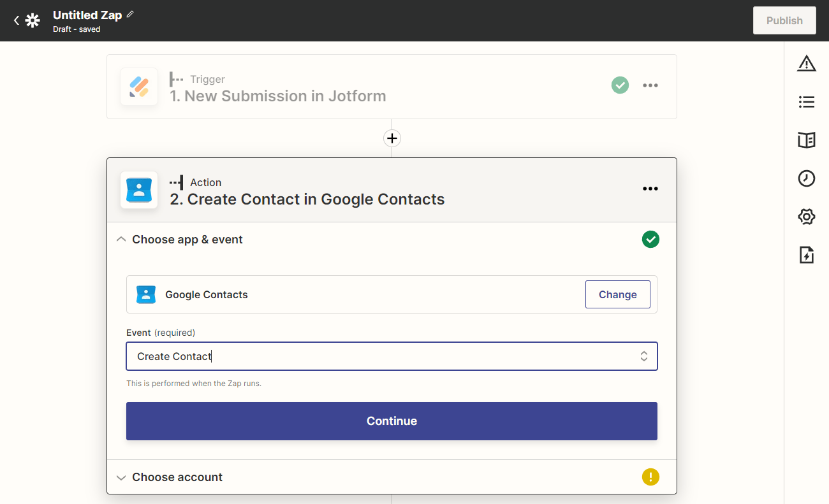
Task: Edit Zap name with pencil icon
Action: click(131, 14)
